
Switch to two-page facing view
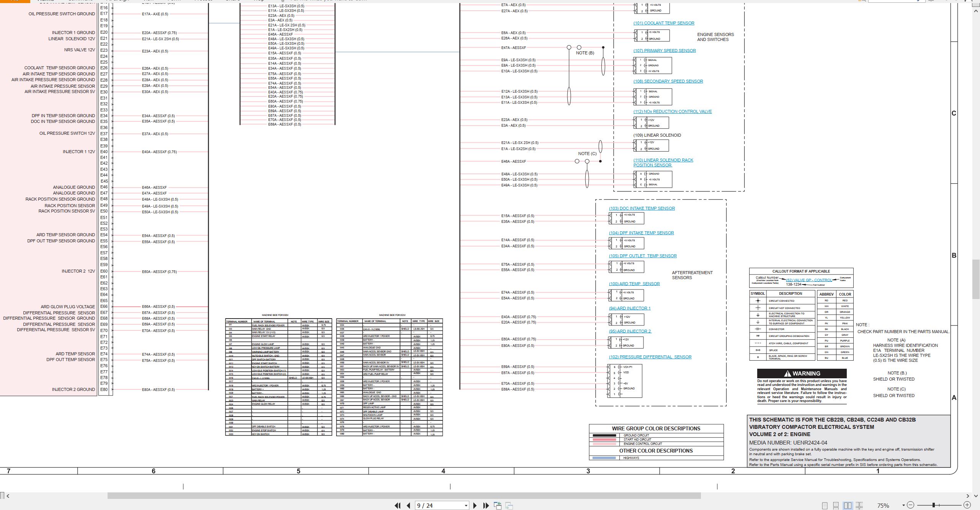coord(848,506)
